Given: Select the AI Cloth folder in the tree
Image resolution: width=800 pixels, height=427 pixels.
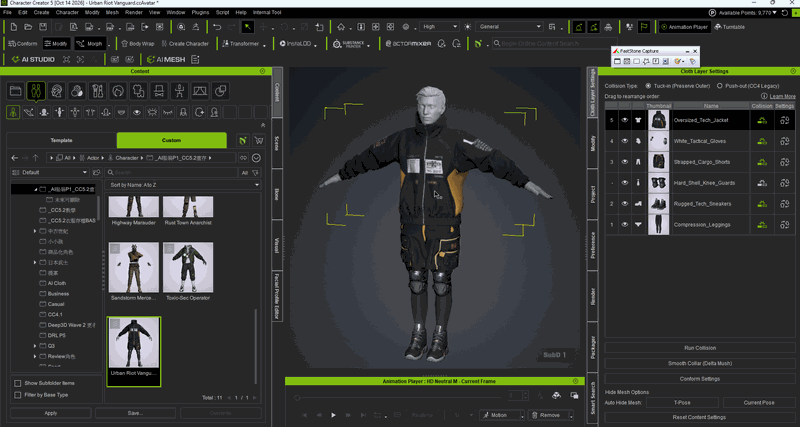Looking at the screenshot, I should tap(57, 283).
